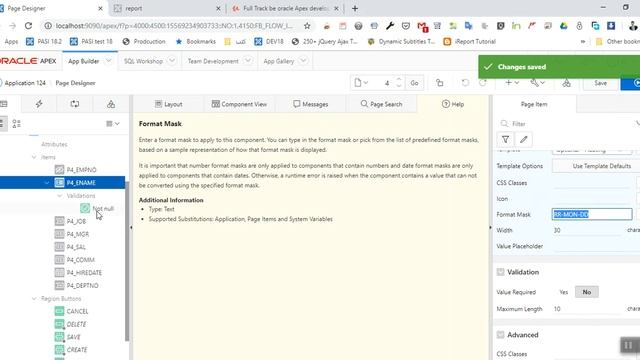The width and height of the screenshot is (640, 360).
Task: Click the Show Common filter icon
Action: [505, 140]
